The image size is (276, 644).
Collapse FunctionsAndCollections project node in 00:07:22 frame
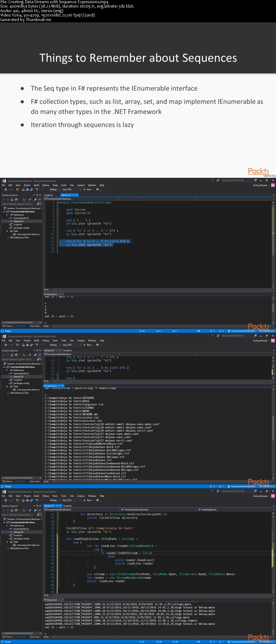pyautogui.click(x=4, y=522)
